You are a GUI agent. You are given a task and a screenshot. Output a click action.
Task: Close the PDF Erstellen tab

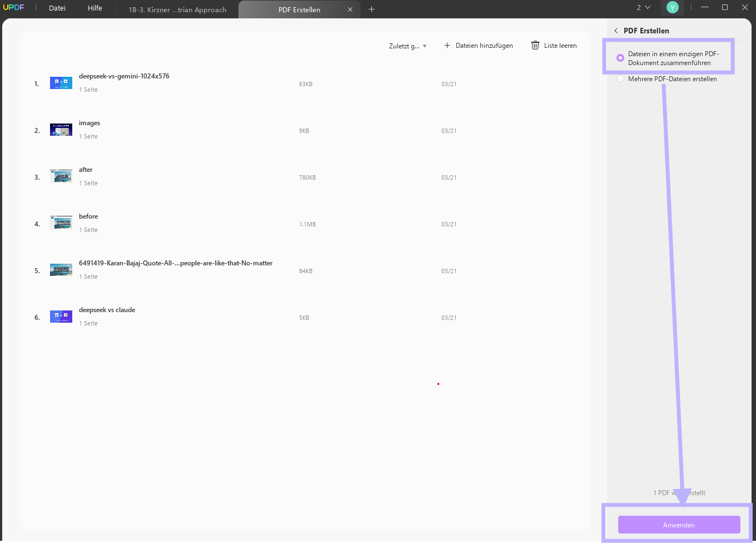[350, 9]
